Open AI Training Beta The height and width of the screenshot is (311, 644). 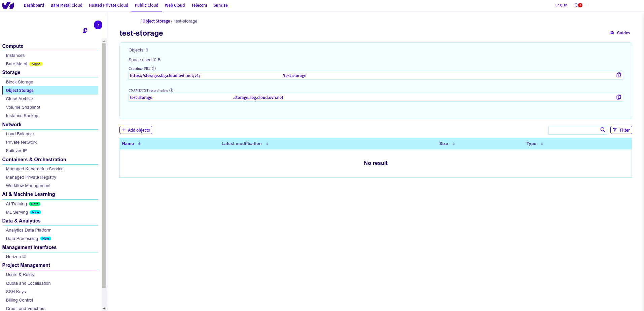(x=23, y=204)
